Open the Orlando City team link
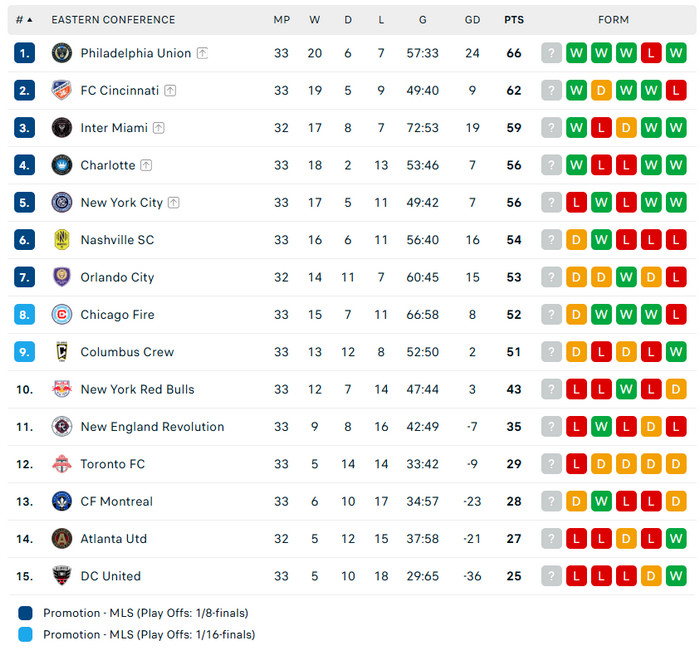Screen dimensions: 700x651 point(117,277)
